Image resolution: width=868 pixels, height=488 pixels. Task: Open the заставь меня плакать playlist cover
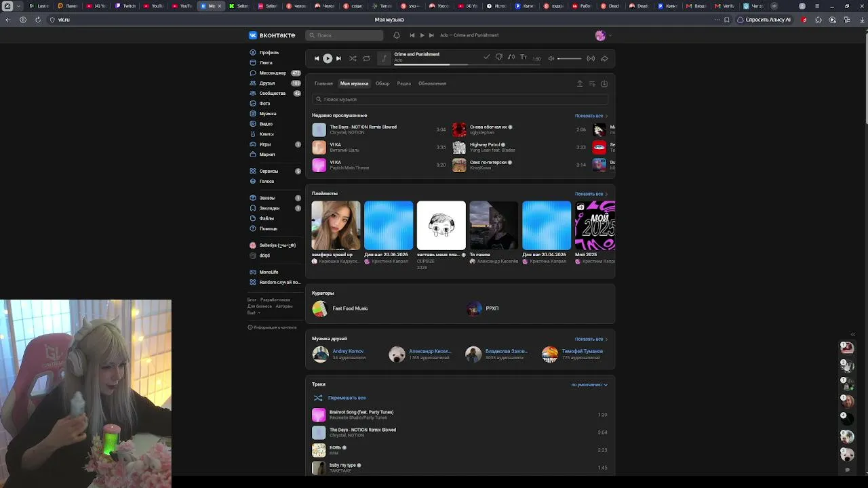[x=441, y=225]
